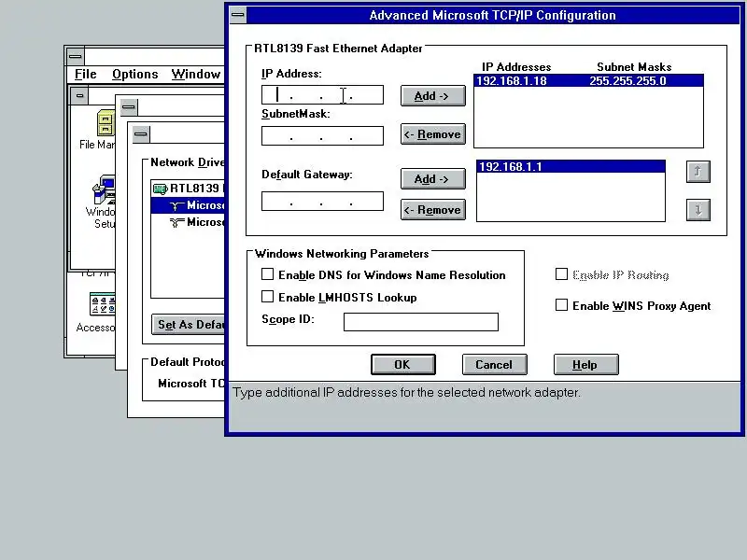
Task: Confirm configuration with OK button
Action: point(403,364)
